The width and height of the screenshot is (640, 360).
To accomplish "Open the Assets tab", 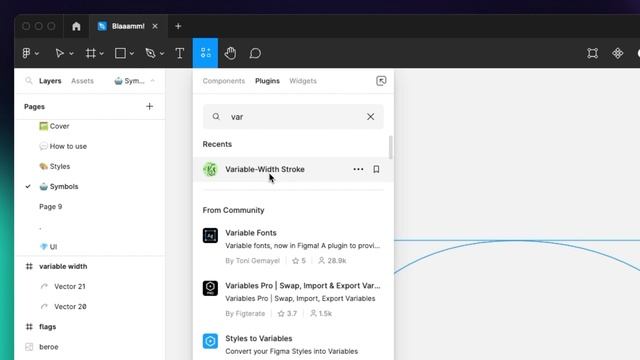I will [x=82, y=81].
